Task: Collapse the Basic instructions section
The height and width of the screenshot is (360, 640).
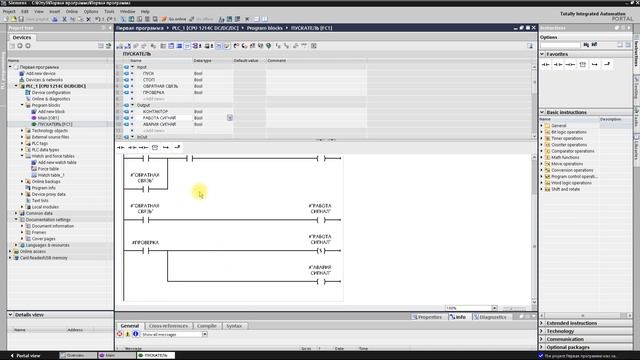Action: pyautogui.click(x=542, y=112)
